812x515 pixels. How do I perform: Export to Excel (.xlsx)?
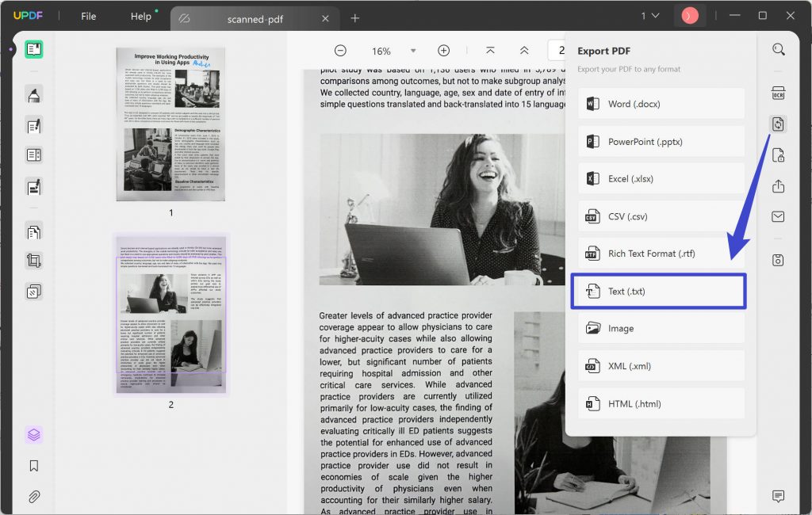[661, 178]
